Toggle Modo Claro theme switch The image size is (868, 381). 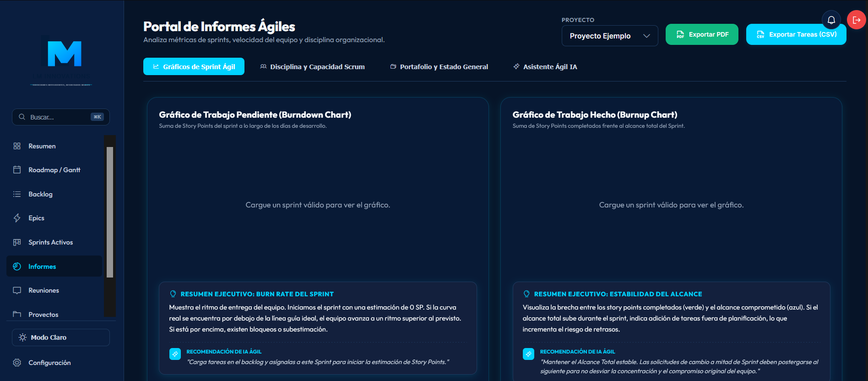coord(61,337)
